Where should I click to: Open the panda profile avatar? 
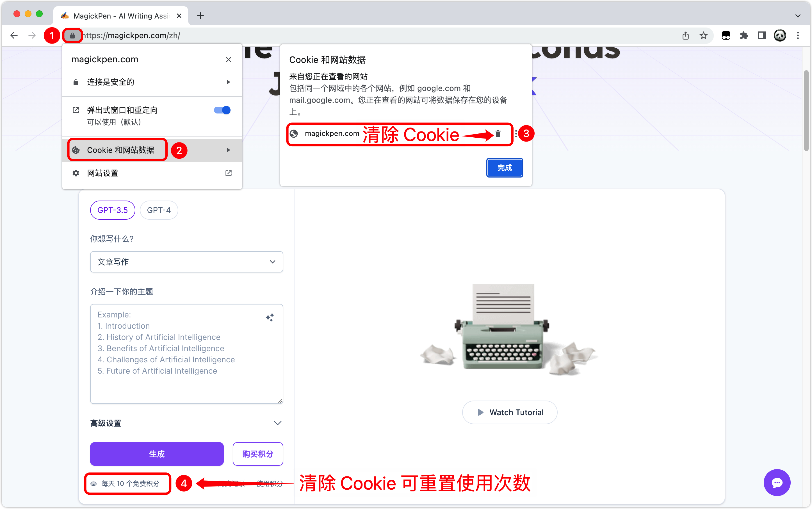(x=780, y=35)
